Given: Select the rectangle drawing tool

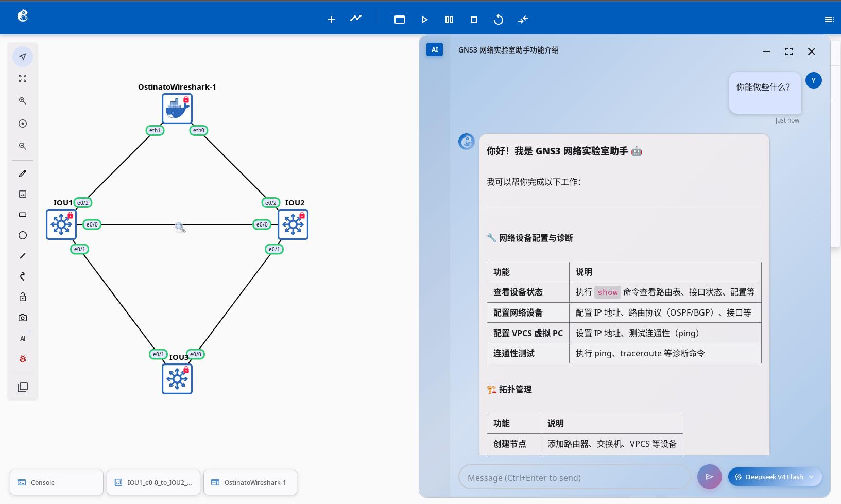Looking at the screenshot, I should (x=23, y=215).
